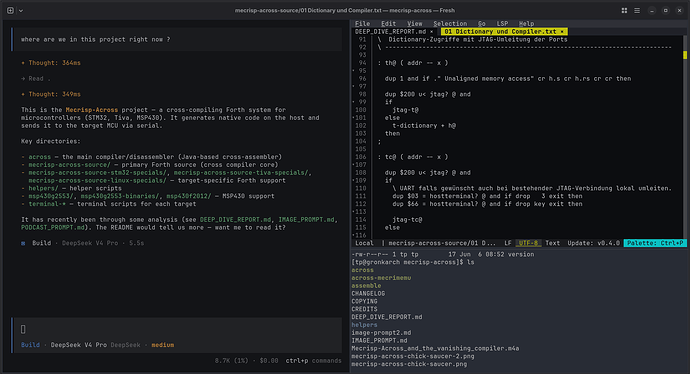The width and height of the screenshot is (690, 374).
Task: Click the IMAGE_PROMPT.md reference in chat
Action: point(306,220)
